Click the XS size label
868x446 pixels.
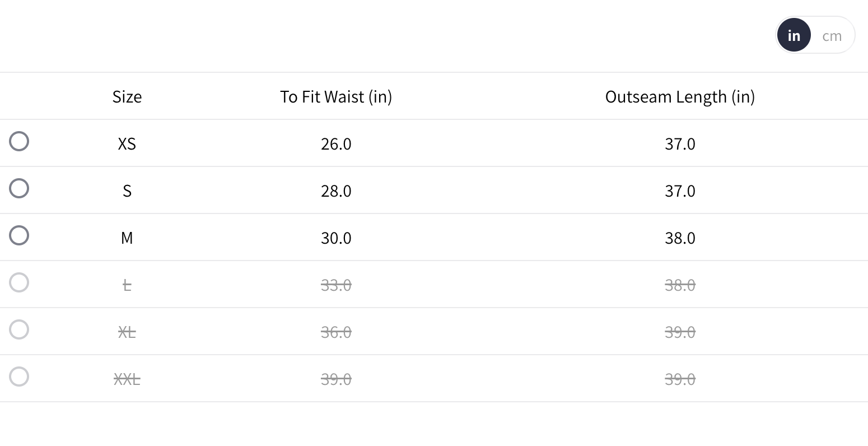tap(127, 144)
